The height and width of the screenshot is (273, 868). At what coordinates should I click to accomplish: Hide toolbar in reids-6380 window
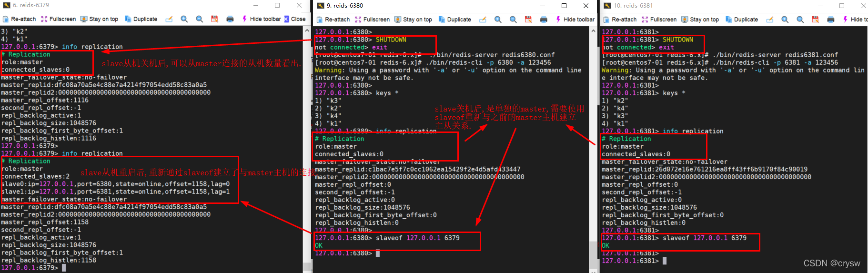coord(575,20)
